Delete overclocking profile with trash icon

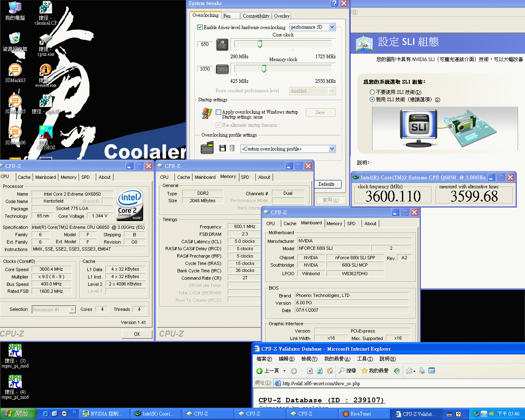tap(232, 148)
